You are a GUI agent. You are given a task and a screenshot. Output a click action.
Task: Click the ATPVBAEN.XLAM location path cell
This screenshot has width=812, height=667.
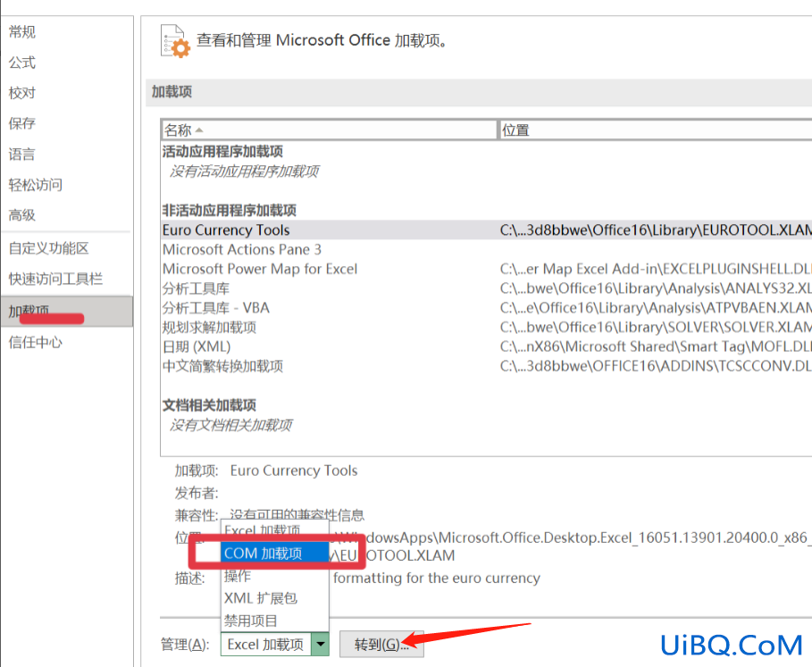pos(656,308)
